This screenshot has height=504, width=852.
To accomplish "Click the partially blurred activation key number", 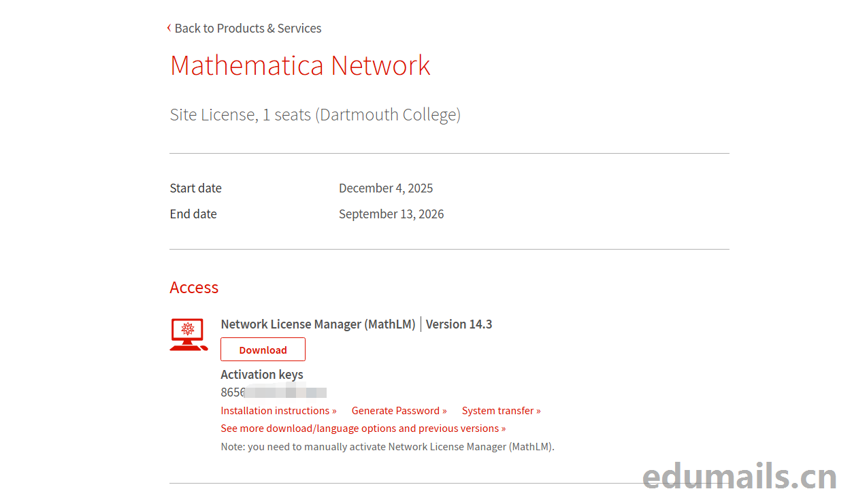I will pyautogui.click(x=274, y=392).
